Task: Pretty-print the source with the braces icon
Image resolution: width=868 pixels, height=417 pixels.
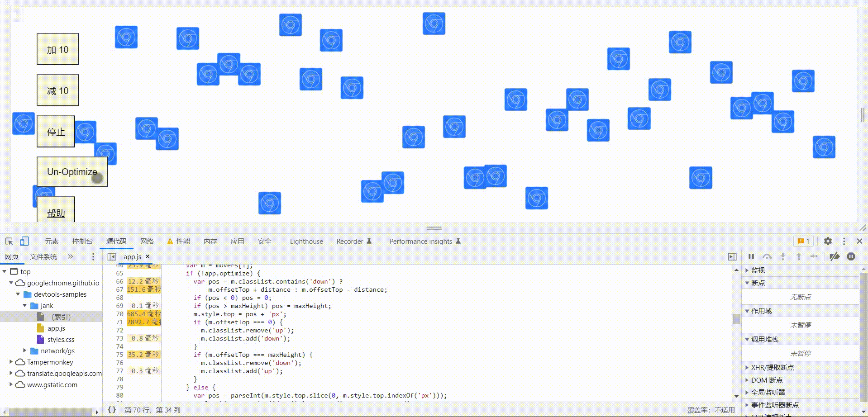Action: click(112, 410)
